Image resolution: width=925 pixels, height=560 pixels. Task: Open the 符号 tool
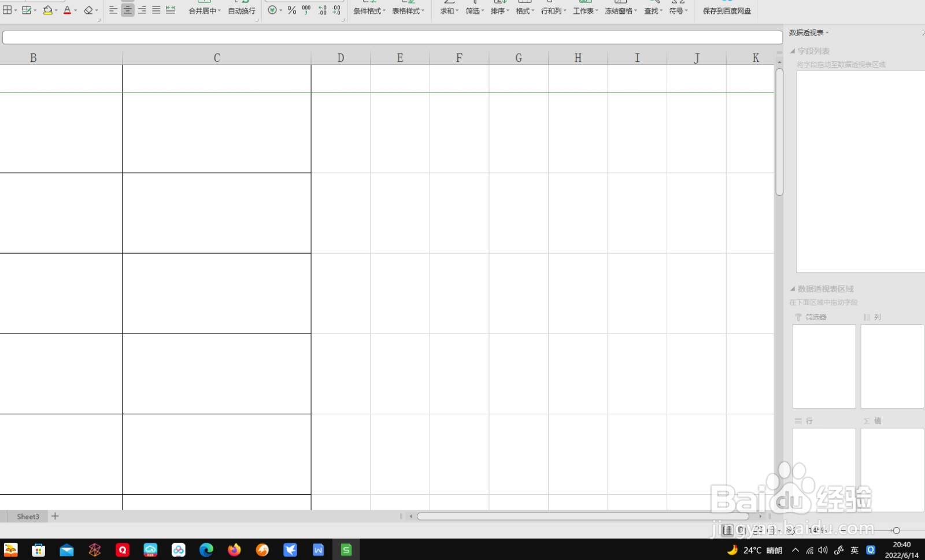678,11
